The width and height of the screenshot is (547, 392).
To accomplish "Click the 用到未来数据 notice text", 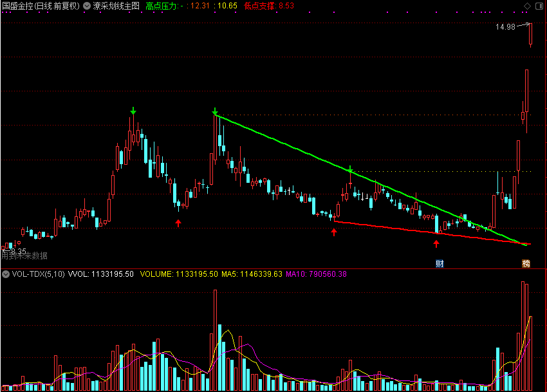I will click(24, 256).
